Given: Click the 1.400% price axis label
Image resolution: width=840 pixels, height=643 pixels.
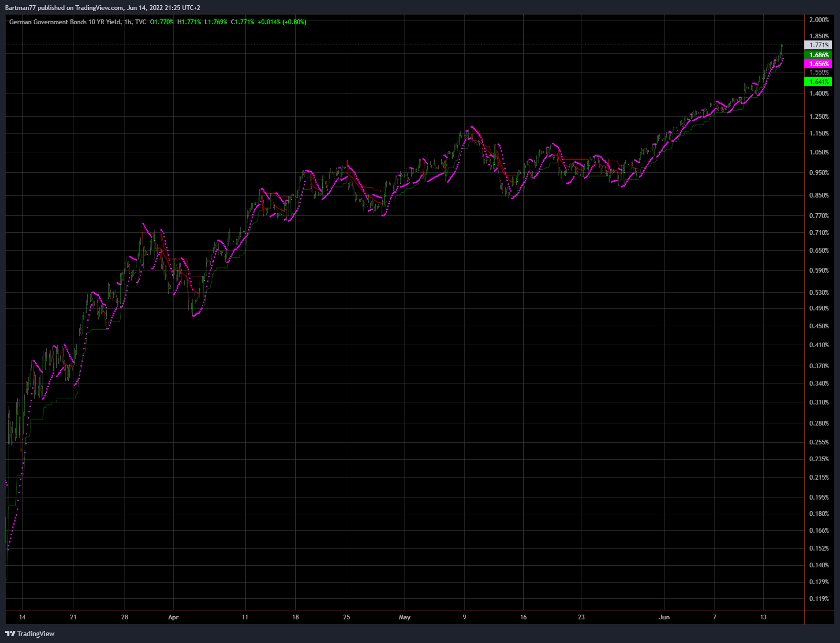Looking at the screenshot, I should pos(819,94).
